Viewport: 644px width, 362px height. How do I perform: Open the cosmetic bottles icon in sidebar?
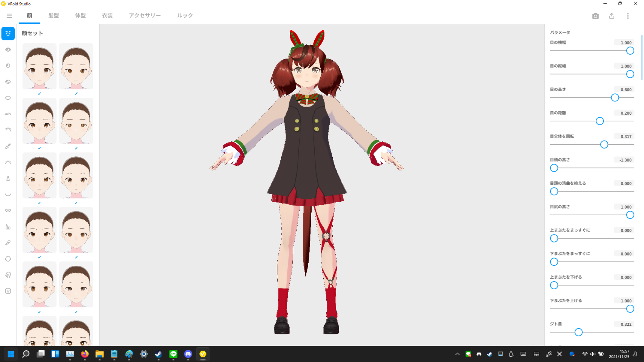pyautogui.click(x=8, y=227)
